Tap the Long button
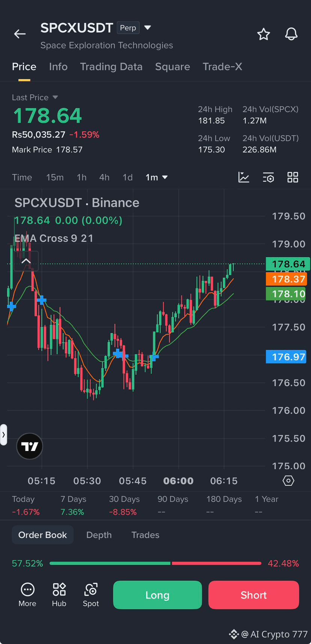 [x=157, y=595]
